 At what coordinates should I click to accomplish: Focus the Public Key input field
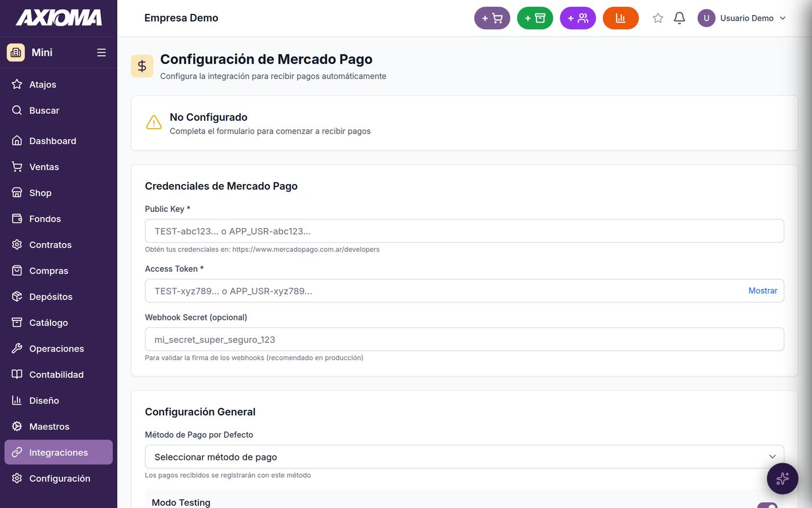point(464,231)
